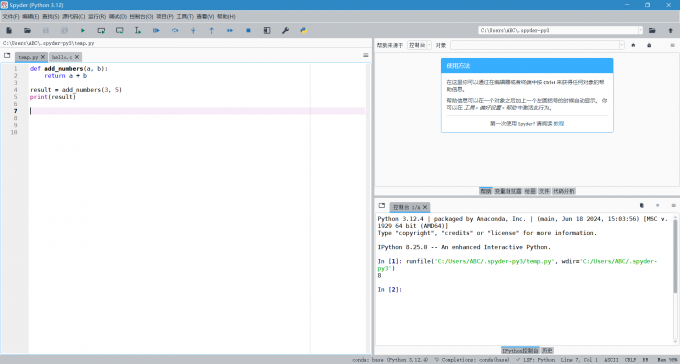Select the variable explorer pane tab

tap(508, 191)
